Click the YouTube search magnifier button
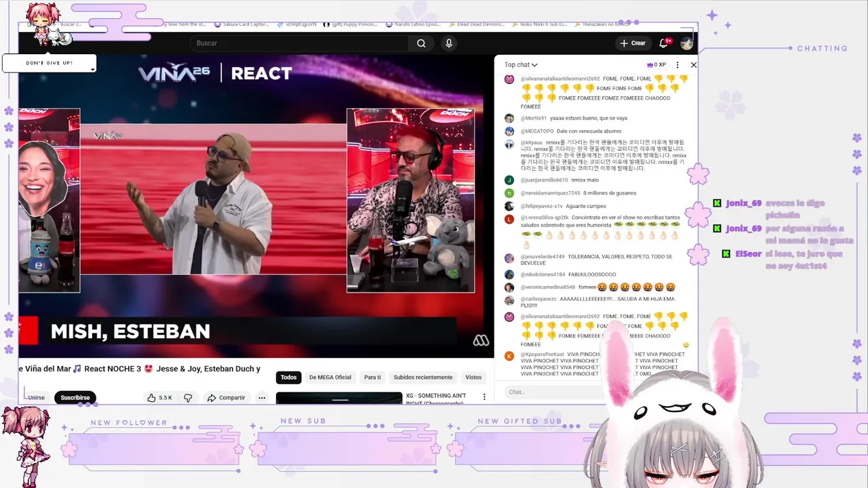This screenshot has width=868, height=488. pos(421,43)
